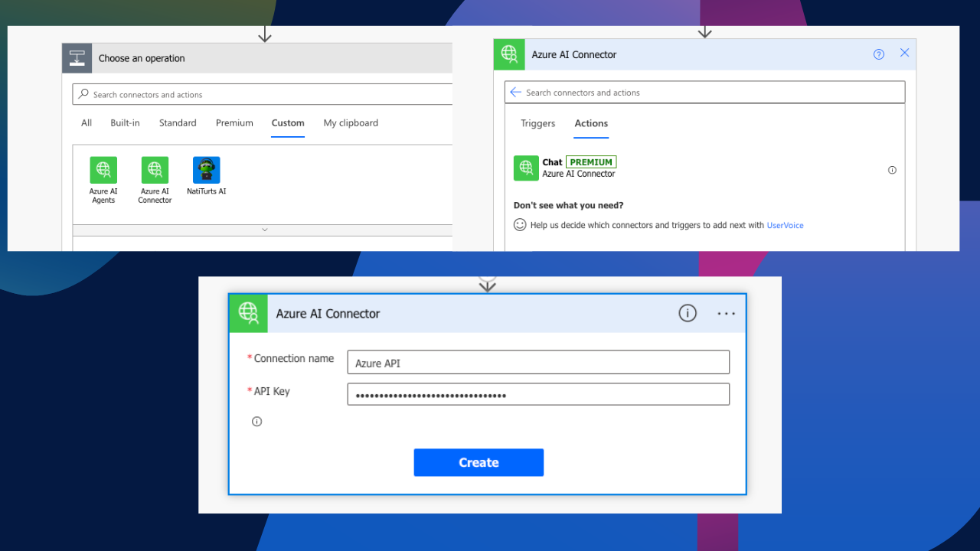980x551 pixels.
Task: Expand the connectors list chevron
Action: [265, 230]
